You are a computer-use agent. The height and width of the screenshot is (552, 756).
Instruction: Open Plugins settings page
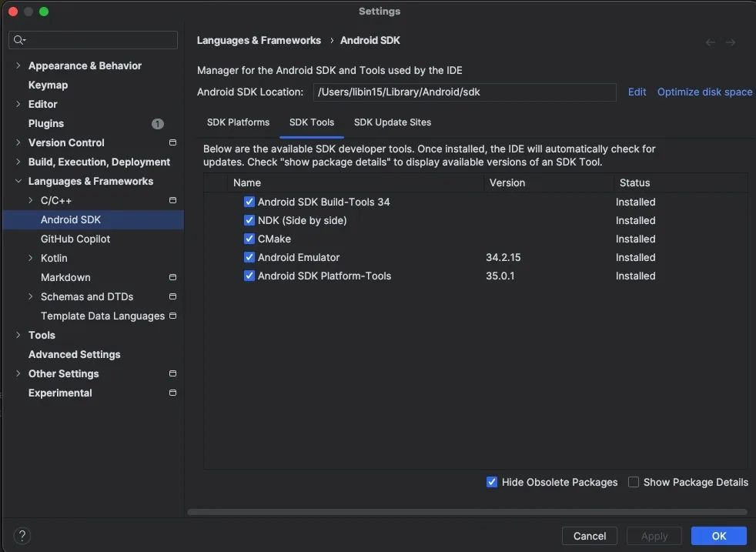point(45,123)
